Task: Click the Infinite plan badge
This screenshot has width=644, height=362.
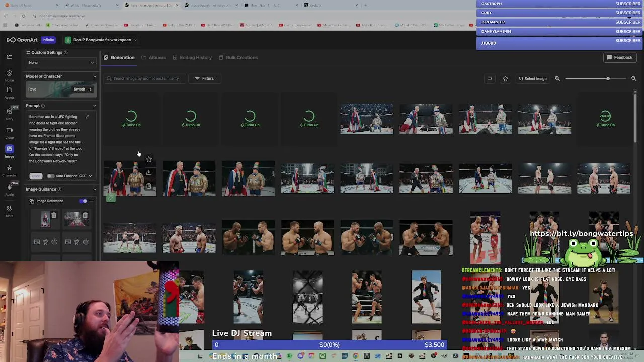Action: click(x=48, y=40)
